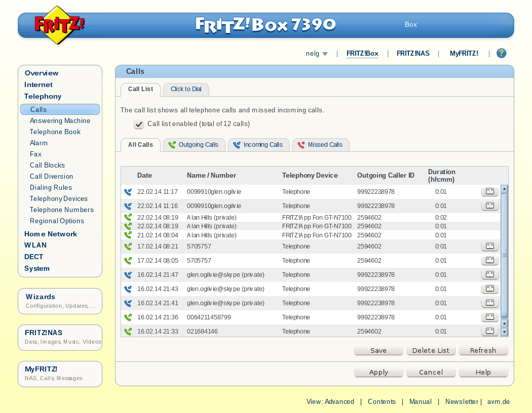Open Home Network menu
The height and width of the screenshot is (413, 532).
click(51, 234)
